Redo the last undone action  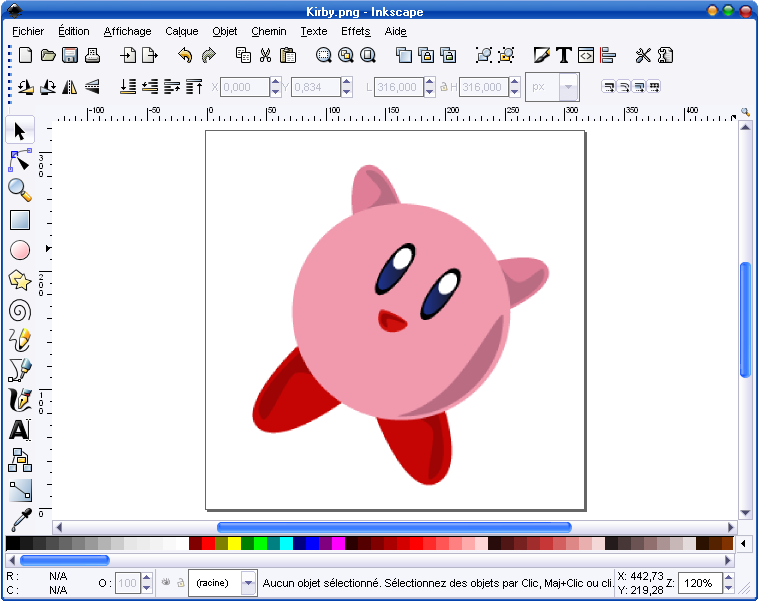tap(208, 55)
